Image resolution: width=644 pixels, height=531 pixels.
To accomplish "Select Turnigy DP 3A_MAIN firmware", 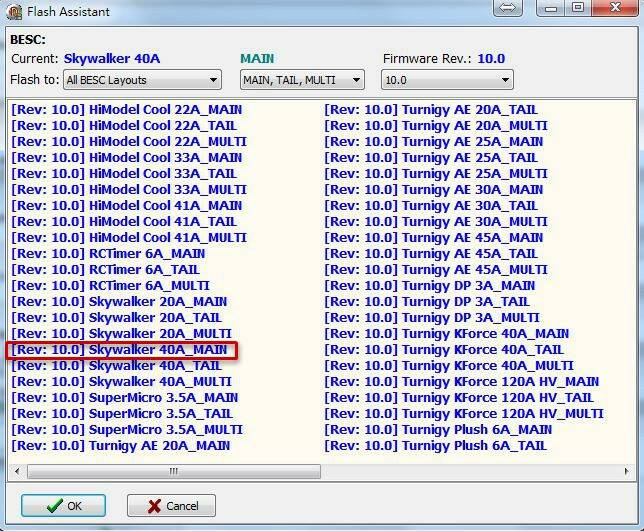I will pyautogui.click(x=430, y=286).
